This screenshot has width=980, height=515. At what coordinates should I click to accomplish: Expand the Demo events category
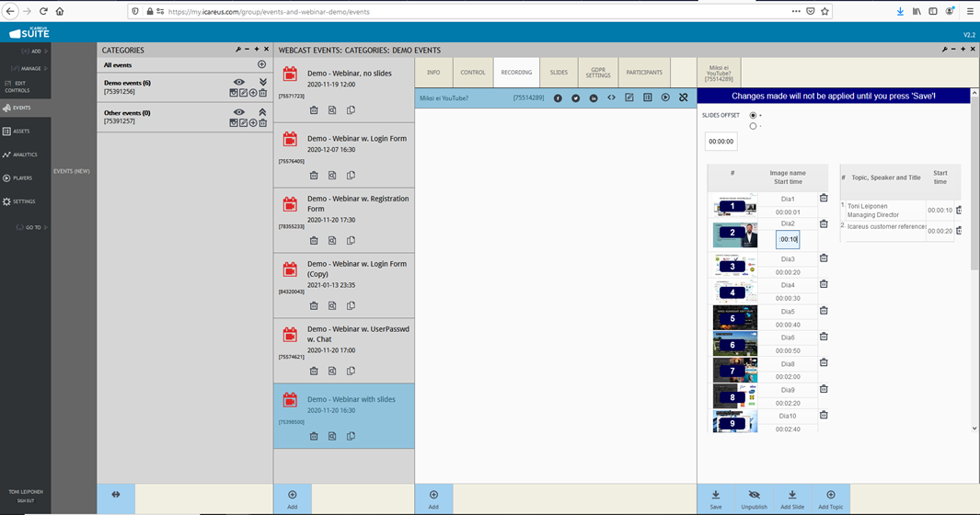click(263, 82)
